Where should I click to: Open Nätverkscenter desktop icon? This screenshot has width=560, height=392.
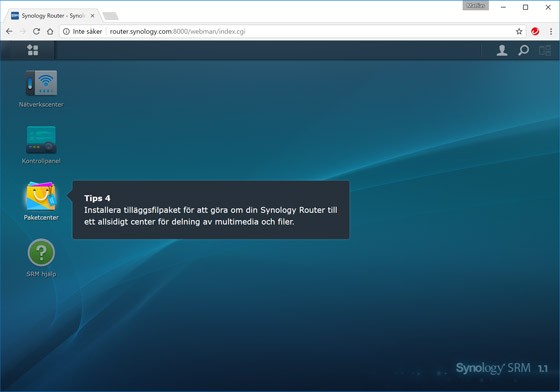pos(41,83)
